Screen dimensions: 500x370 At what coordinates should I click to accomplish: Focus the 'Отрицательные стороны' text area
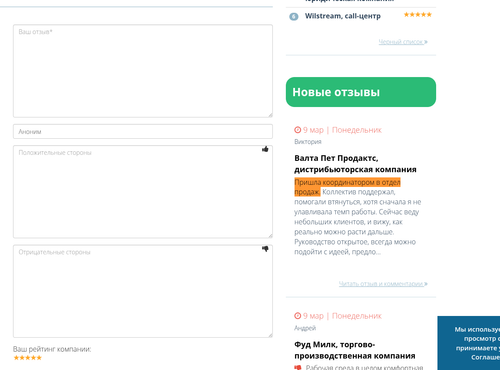click(143, 291)
